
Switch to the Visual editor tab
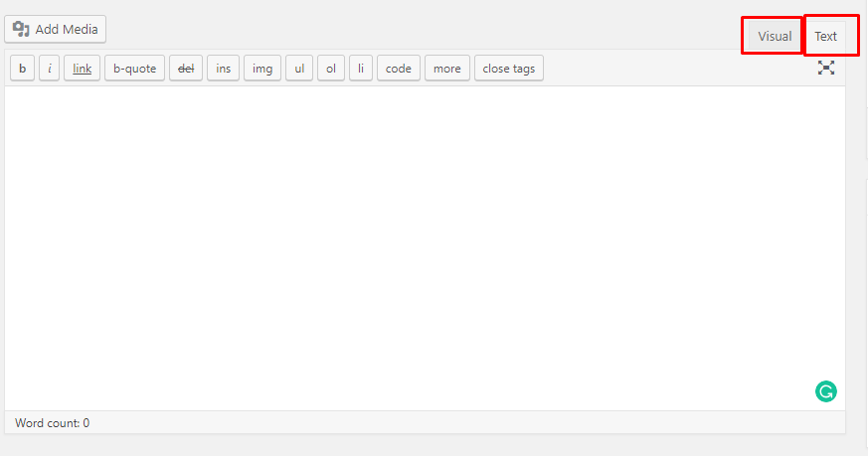tap(774, 37)
